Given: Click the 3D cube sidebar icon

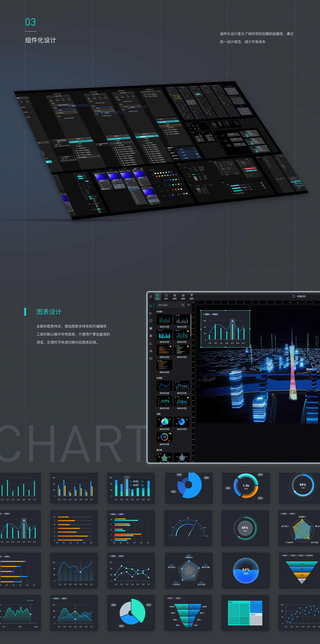Looking at the screenshot, I should pos(151,351).
